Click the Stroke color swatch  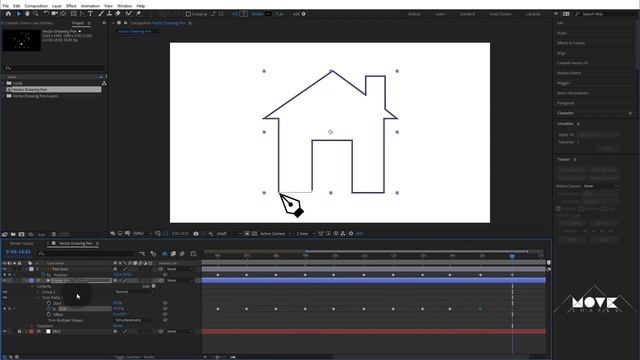268,14
